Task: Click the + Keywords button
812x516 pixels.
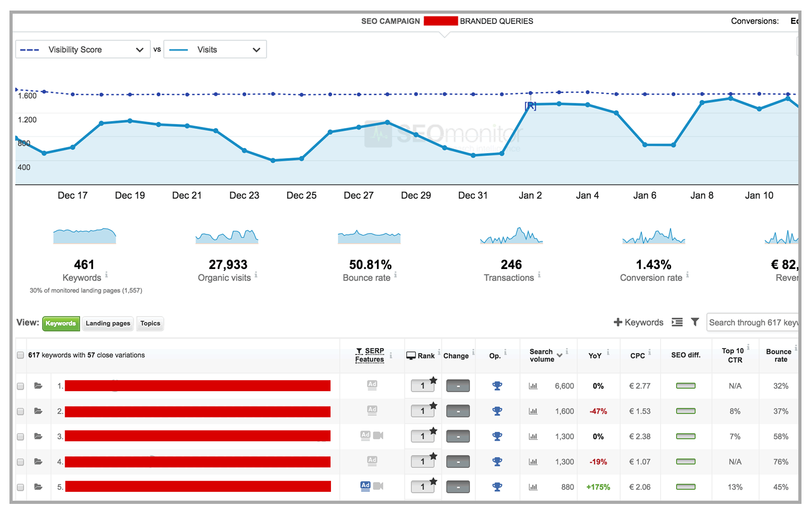Action: pos(638,322)
